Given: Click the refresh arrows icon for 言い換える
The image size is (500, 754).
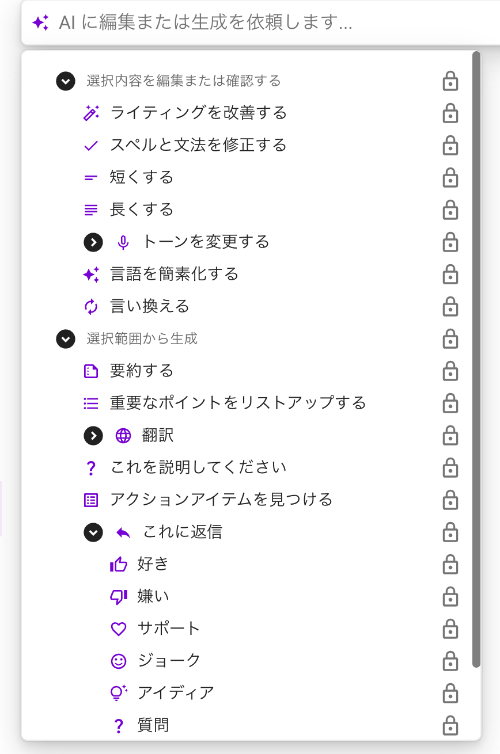Looking at the screenshot, I should coord(91,307).
